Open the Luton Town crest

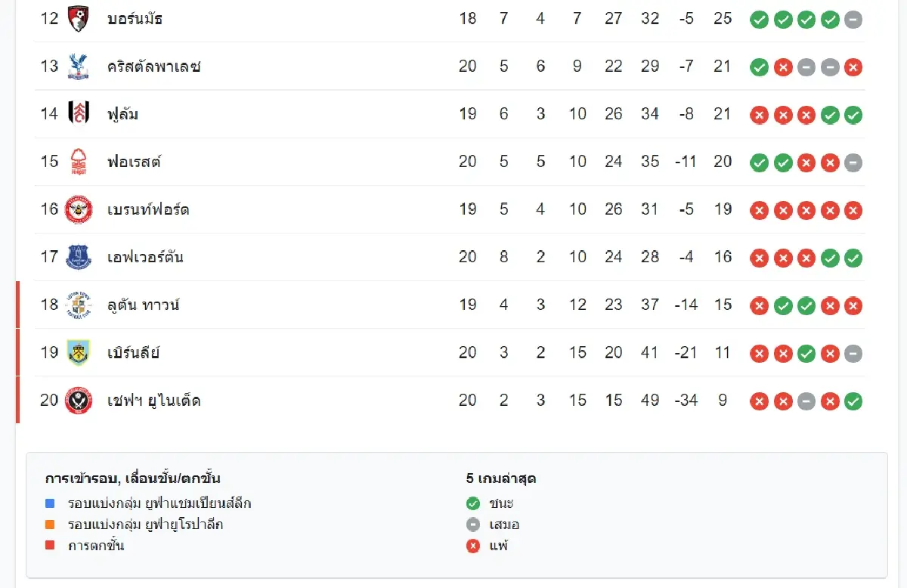pyautogui.click(x=79, y=305)
